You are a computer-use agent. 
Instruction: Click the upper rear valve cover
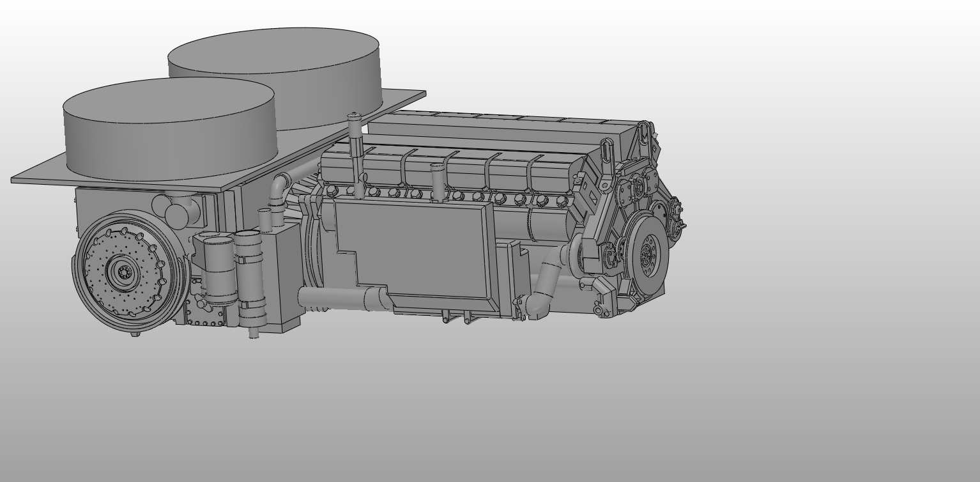pyautogui.click(x=498, y=125)
